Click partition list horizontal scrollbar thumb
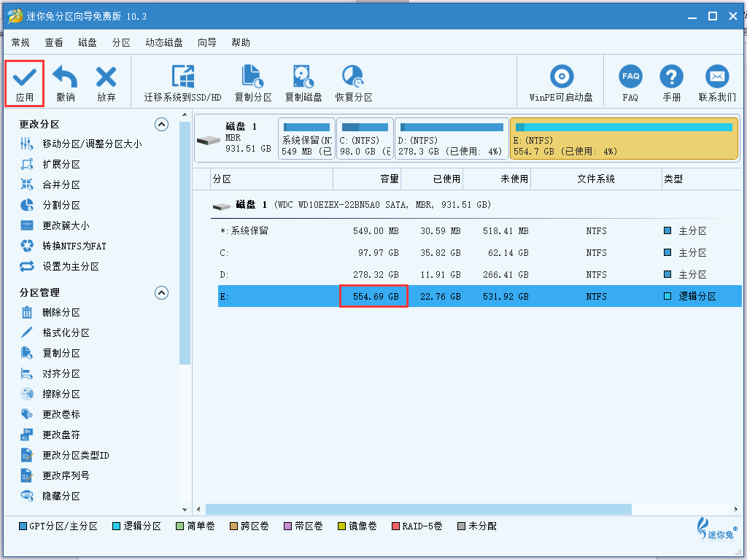The image size is (747, 560). 418,509
